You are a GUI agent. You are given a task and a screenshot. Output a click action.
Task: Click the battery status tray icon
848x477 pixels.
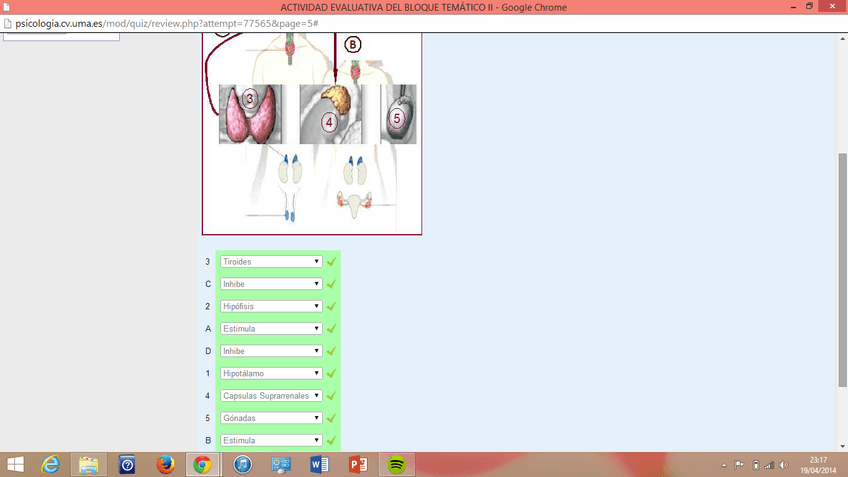[756, 465]
